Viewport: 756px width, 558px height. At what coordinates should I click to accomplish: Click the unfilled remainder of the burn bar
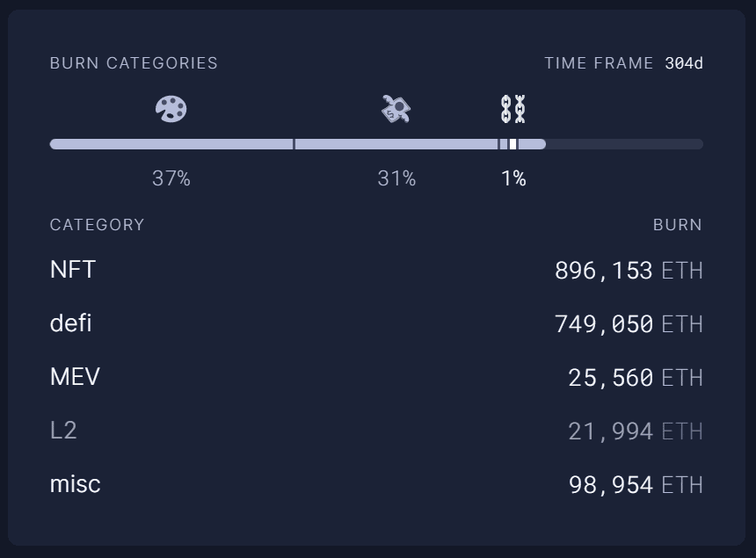pos(624,144)
